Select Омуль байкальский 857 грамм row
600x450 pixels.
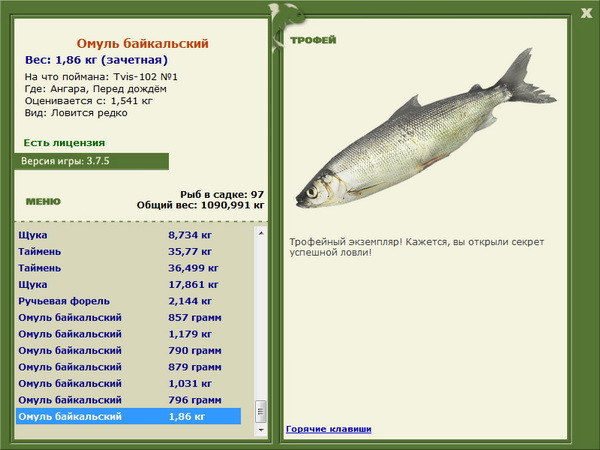[129, 317]
